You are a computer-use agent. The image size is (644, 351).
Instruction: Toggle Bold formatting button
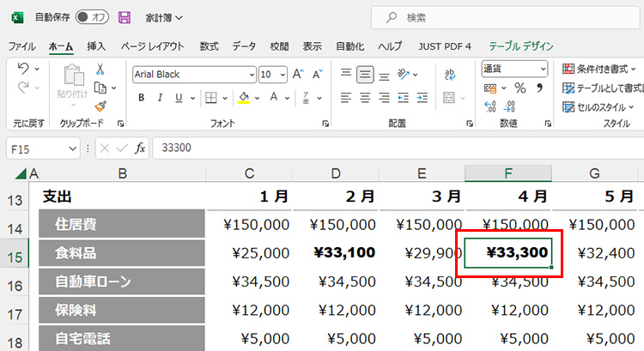pos(142,98)
